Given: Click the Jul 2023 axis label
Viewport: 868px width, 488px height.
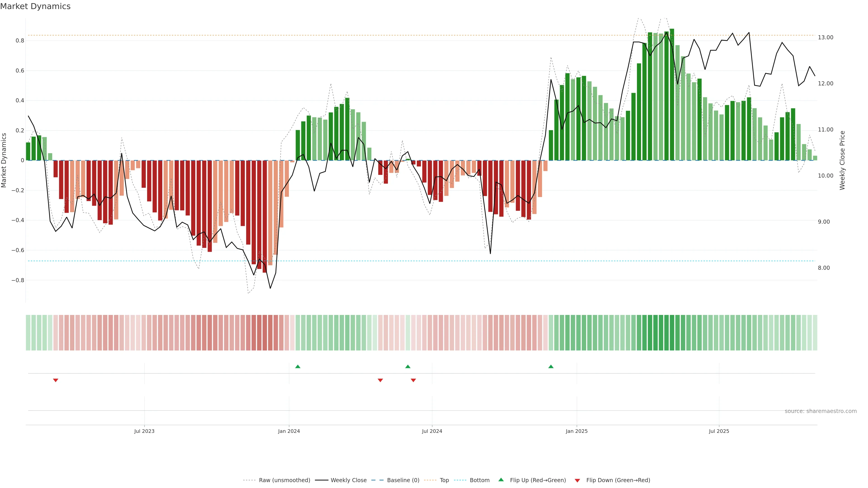Looking at the screenshot, I should click(x=144, y=431).
